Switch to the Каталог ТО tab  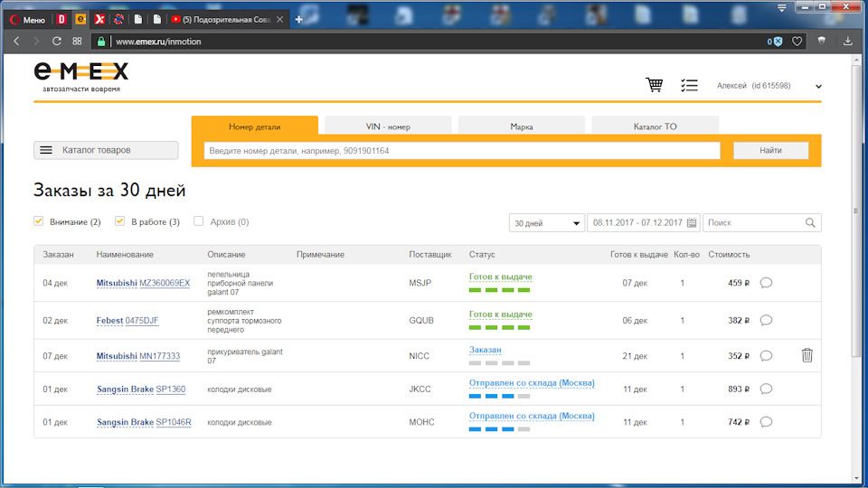point(655,127)
